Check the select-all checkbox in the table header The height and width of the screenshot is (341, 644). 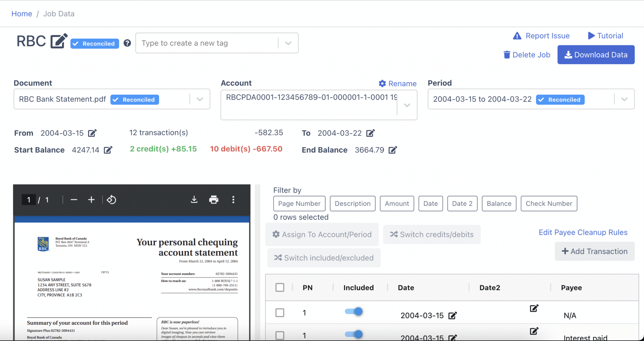coord(280,287)
